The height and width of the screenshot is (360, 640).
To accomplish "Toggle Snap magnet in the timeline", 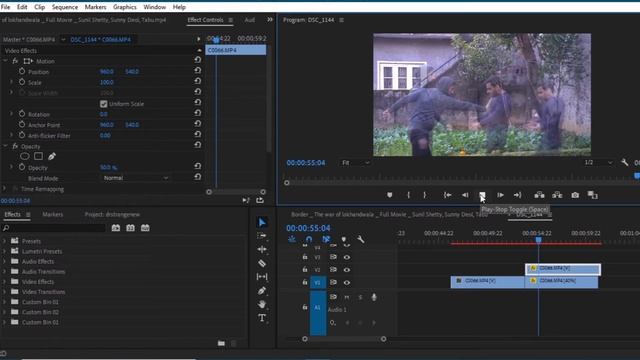I will pos(309,239).
